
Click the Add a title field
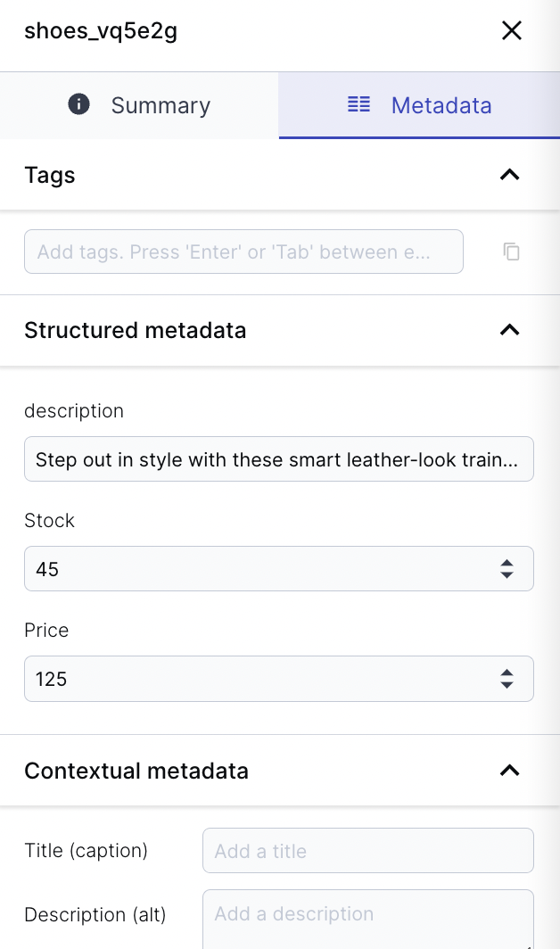(x=368, y=850)
